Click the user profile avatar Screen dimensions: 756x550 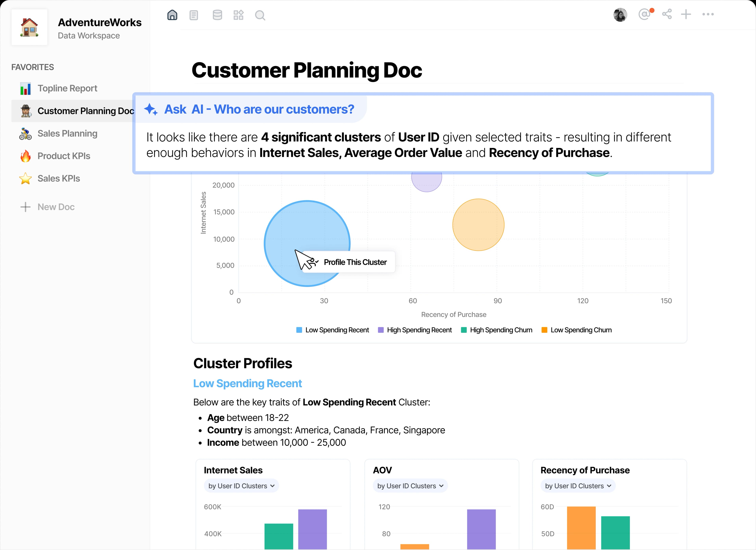[x=620, y=15]
